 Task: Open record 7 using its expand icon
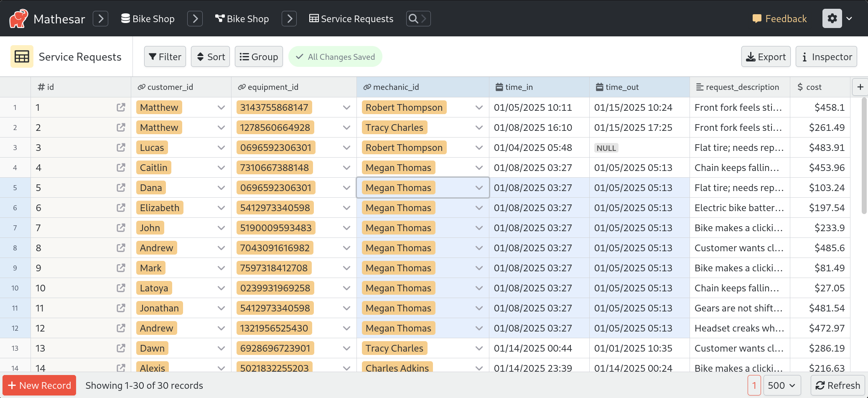tap(121, 228)
